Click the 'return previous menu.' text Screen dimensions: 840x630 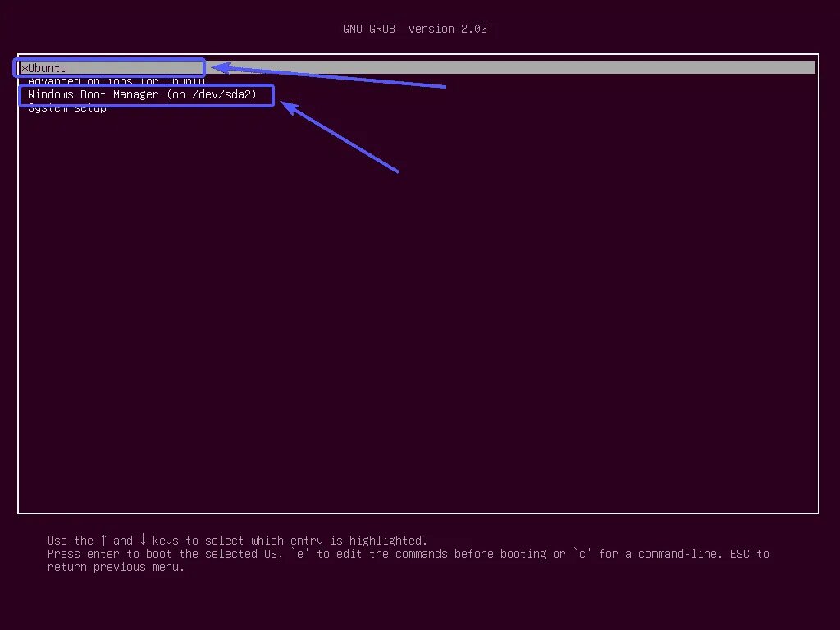coord(116,567)
